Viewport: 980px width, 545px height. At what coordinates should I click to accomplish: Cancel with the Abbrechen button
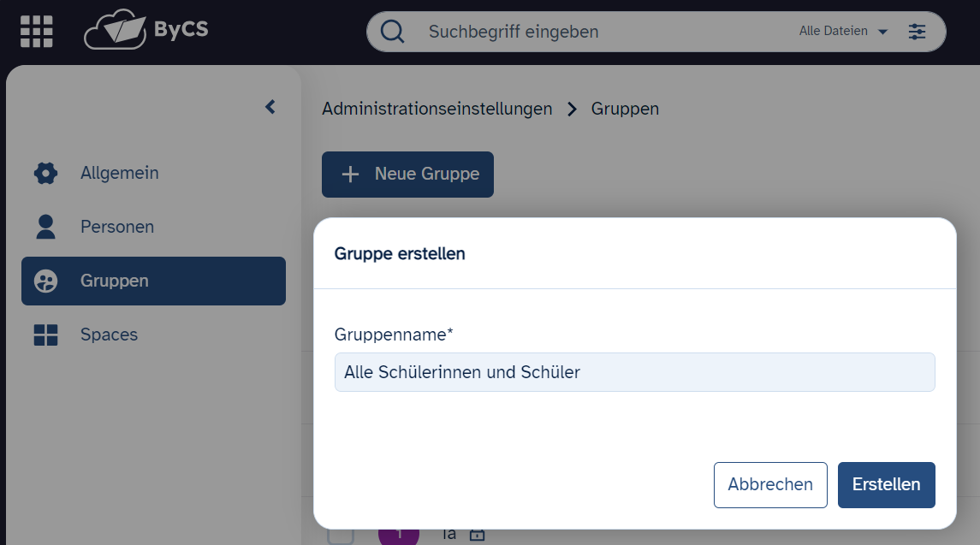pos(770,485)
